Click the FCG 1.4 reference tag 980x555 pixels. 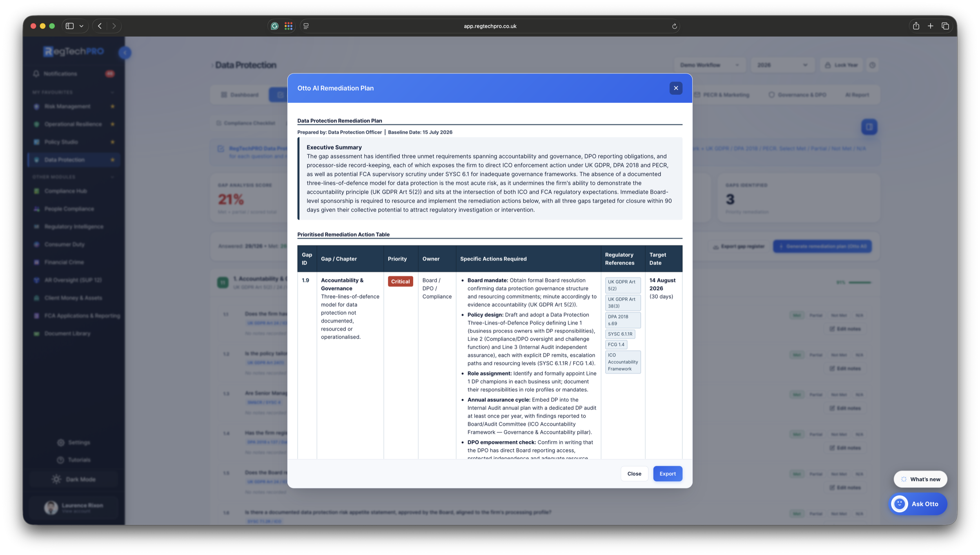coord(616,344)
